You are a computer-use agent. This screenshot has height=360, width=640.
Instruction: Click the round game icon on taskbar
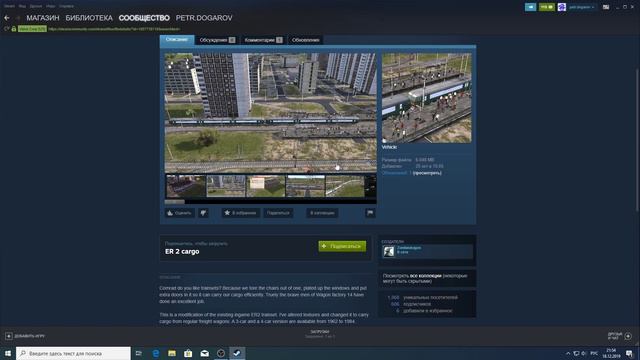(x=221, y=353)
